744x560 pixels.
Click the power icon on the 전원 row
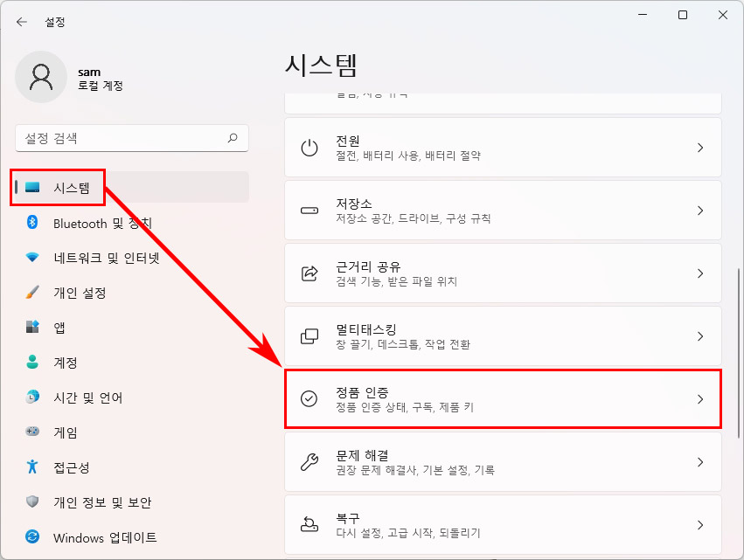308,147
